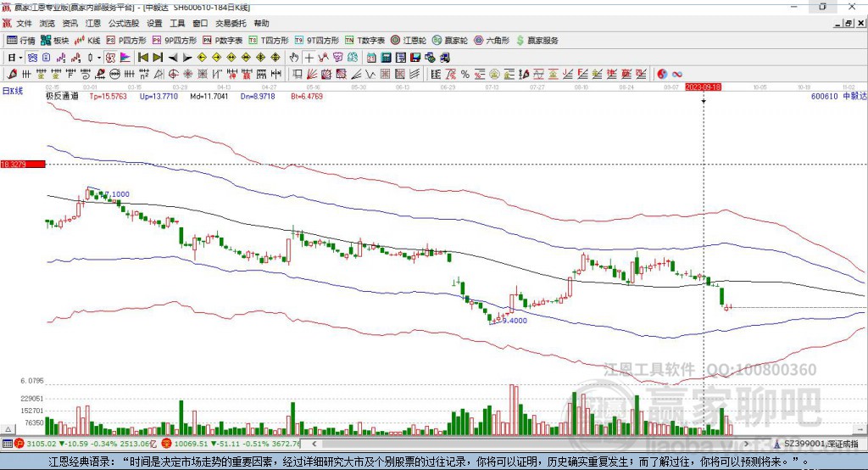
Task: Click the colorful flag-triangle icon
Action: [x=125, y=58]
